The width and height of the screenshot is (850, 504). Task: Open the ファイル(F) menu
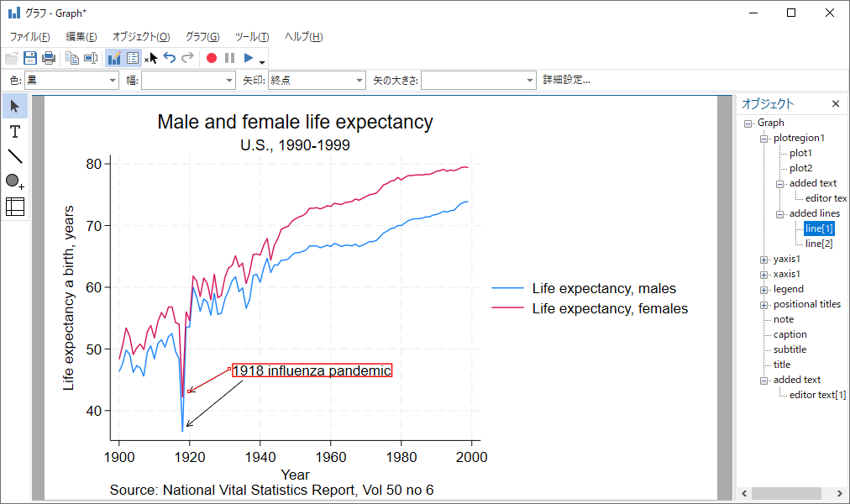pyautogui.click(x=29, y=37)
